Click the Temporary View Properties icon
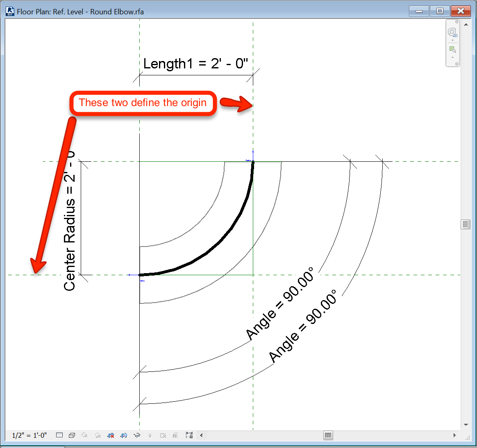Screen dimensions: 477x448 [163, 435]
